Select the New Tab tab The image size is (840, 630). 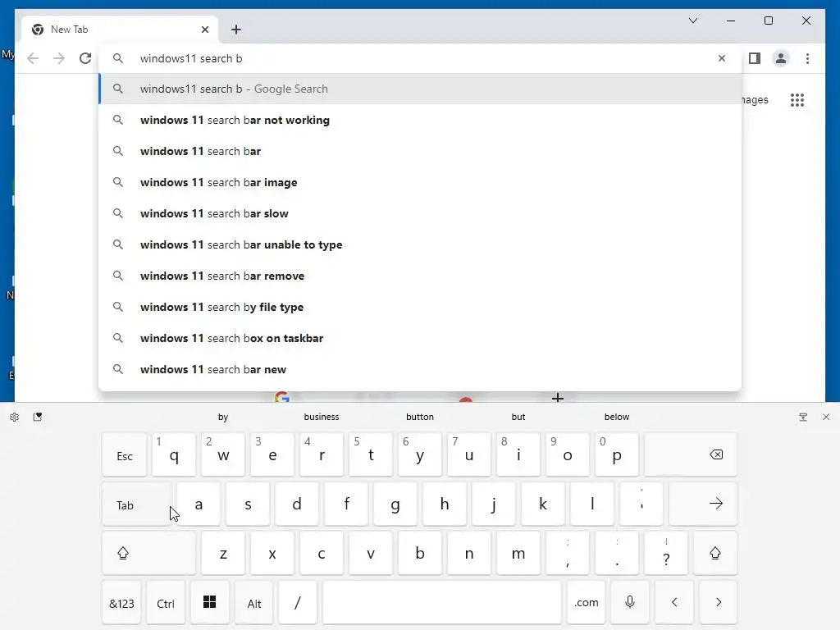120,30
